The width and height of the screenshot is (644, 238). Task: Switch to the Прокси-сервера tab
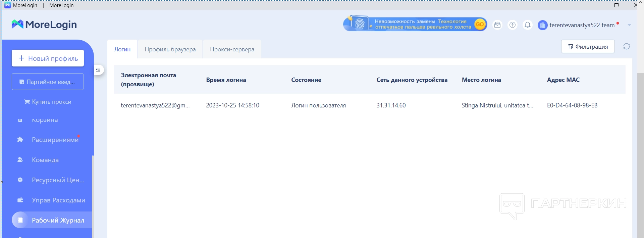click(x=232, y=49)
